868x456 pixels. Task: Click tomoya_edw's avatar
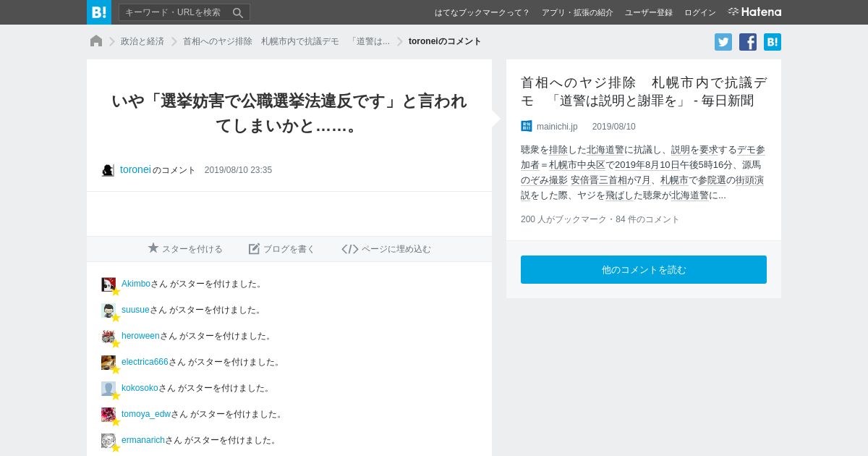[x=109, y=415]
